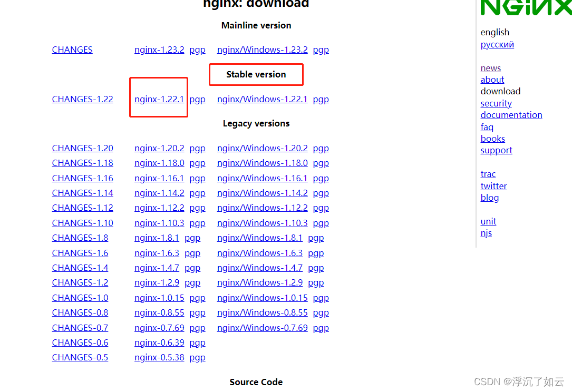This screenshot has height=392, width=572.
Task: Open the security page
Action: (496, 104)
